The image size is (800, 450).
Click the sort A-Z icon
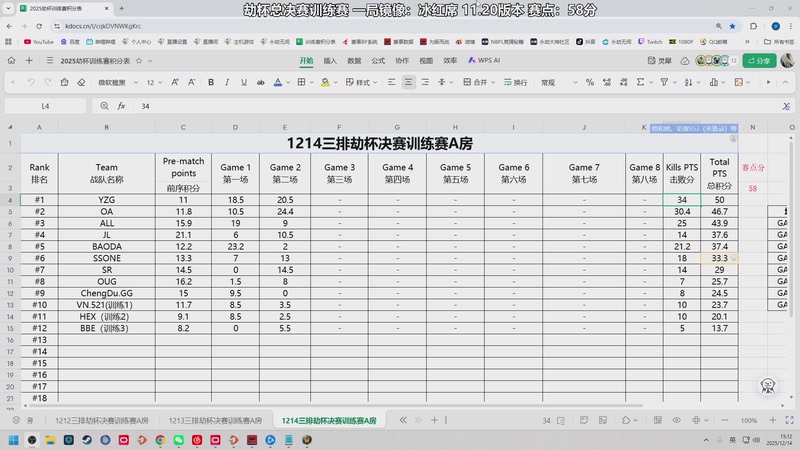688,82
